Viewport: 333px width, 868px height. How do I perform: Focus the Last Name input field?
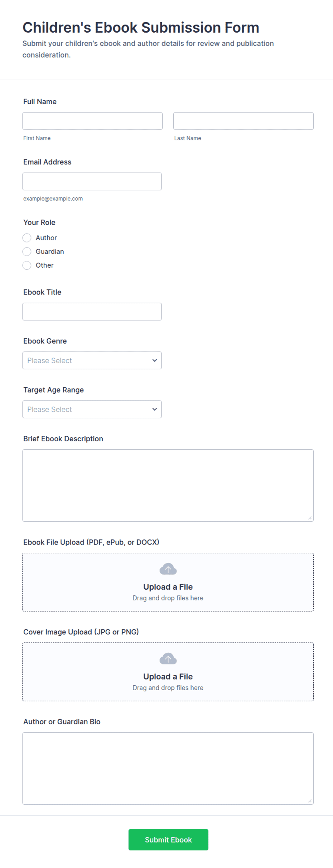click(243, 121)
